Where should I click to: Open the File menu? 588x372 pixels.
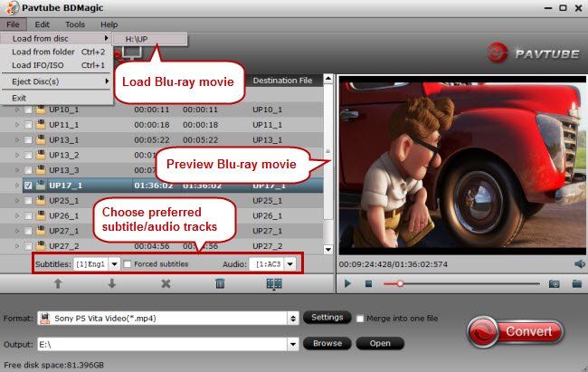tap(14, 24)
